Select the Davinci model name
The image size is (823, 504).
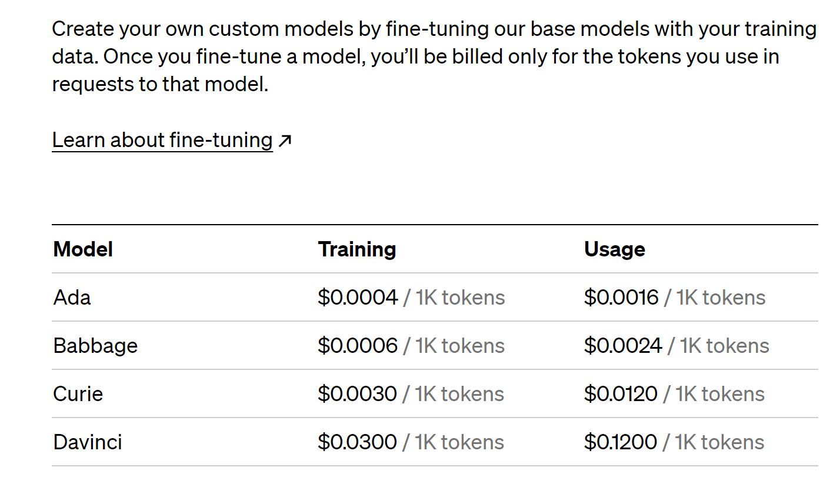pos(88,442)
